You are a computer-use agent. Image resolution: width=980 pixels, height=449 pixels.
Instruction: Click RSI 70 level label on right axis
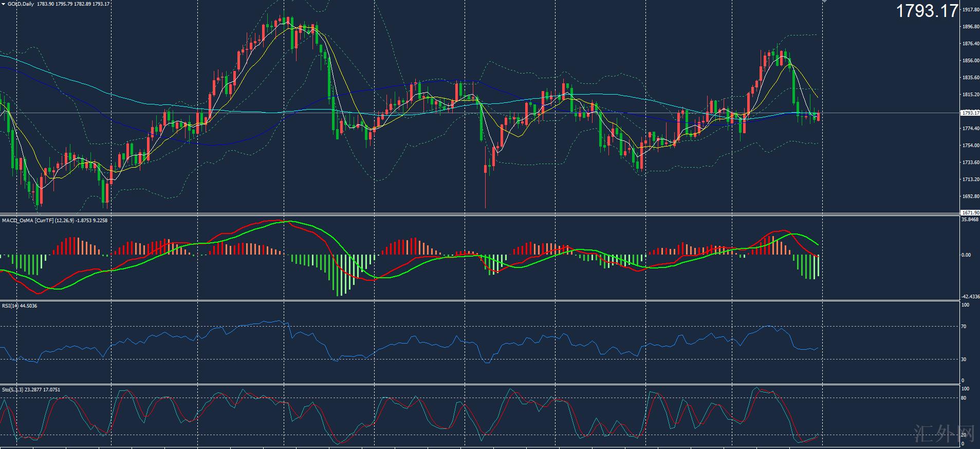click(964, 327)
